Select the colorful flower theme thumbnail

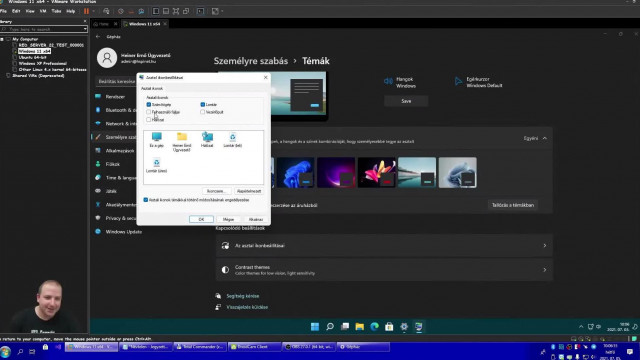[376, 173]
